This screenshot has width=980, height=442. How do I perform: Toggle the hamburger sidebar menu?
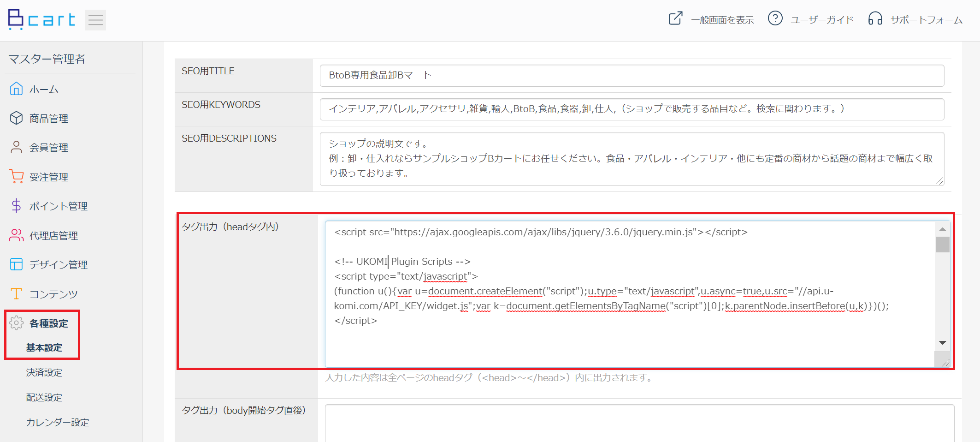point(95,20)
